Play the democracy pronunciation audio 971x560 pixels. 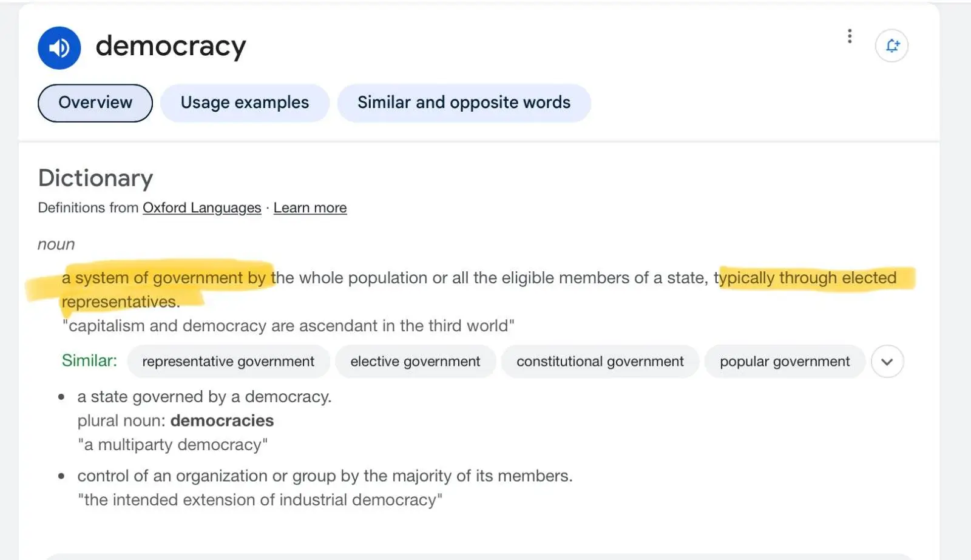point(59,48)
